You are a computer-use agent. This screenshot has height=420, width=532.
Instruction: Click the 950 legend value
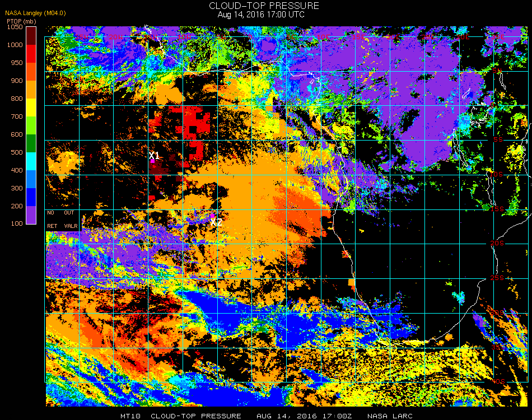click(x=17, y=63)
